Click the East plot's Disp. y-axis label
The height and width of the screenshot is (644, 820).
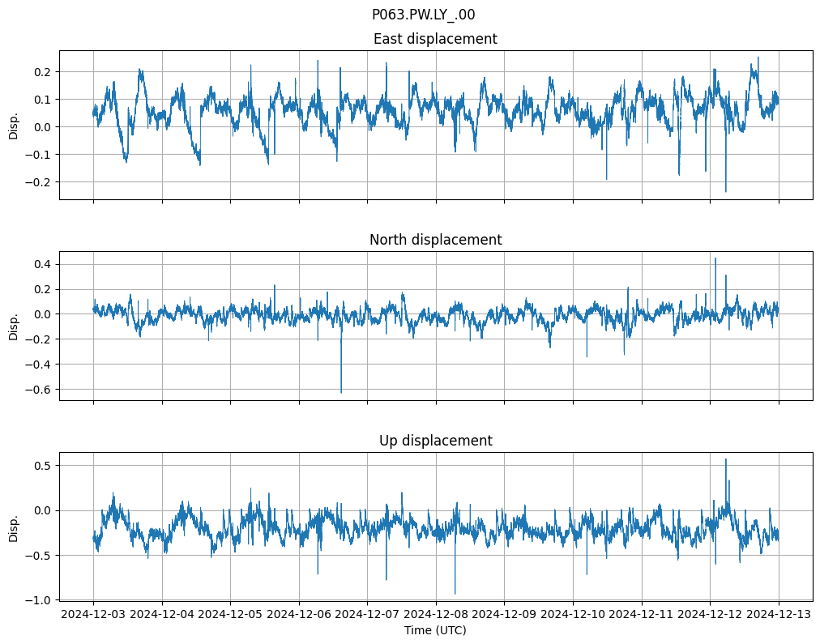tap(14, 125)
